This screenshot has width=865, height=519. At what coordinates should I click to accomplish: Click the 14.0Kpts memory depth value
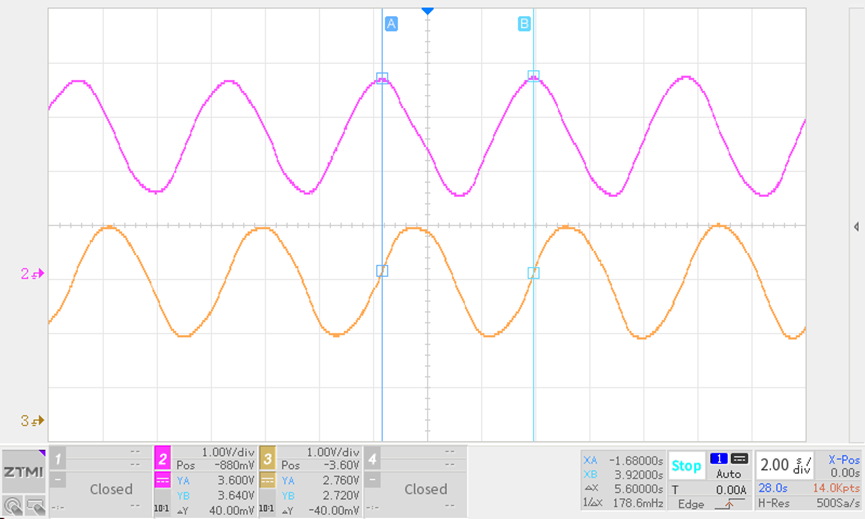pyautogui.click(x=836, y=488)
